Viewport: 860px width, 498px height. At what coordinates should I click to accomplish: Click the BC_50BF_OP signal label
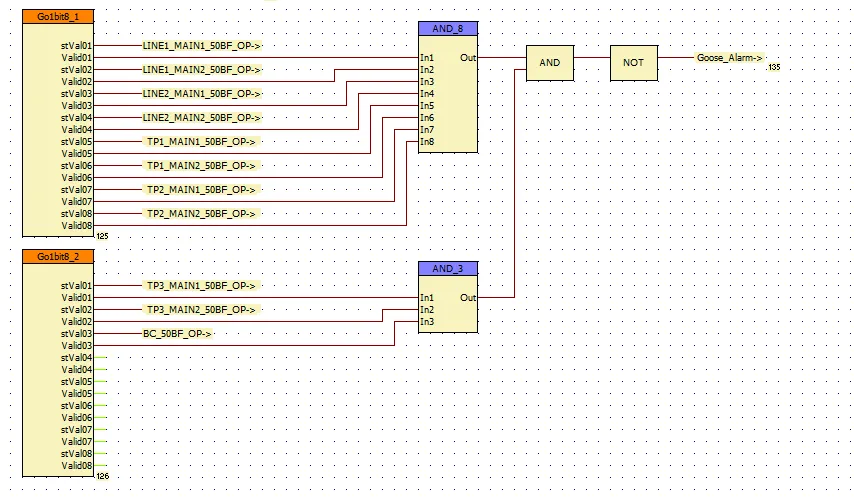click(x=177, y=333)
